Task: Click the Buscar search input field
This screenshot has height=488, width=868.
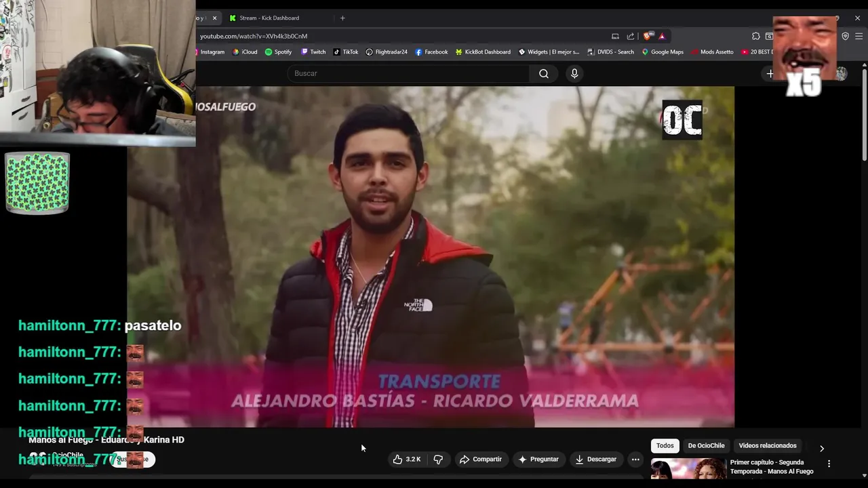Action: (x=409, y=73)
